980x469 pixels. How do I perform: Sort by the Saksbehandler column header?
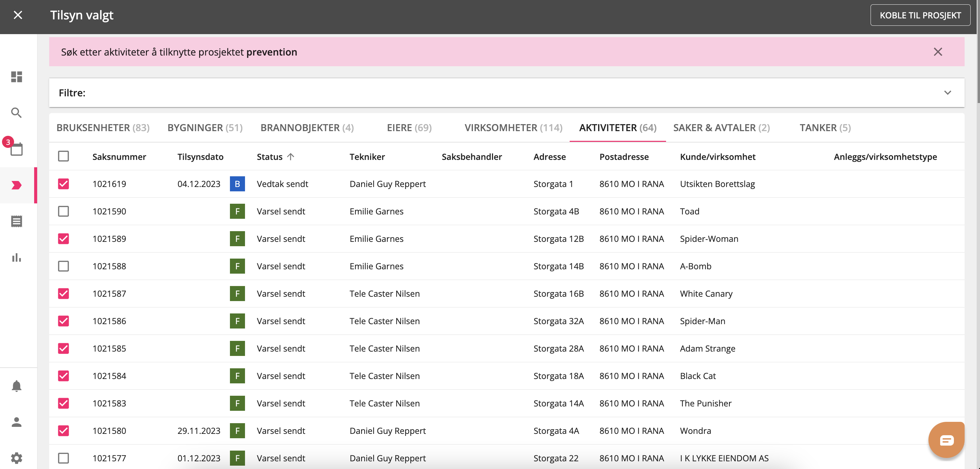click(x=472, y=157)
